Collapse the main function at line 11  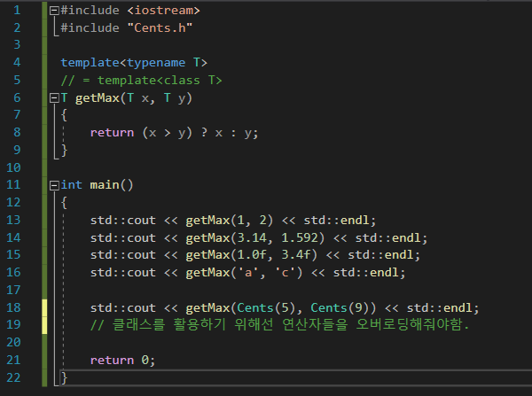(54, 185)
